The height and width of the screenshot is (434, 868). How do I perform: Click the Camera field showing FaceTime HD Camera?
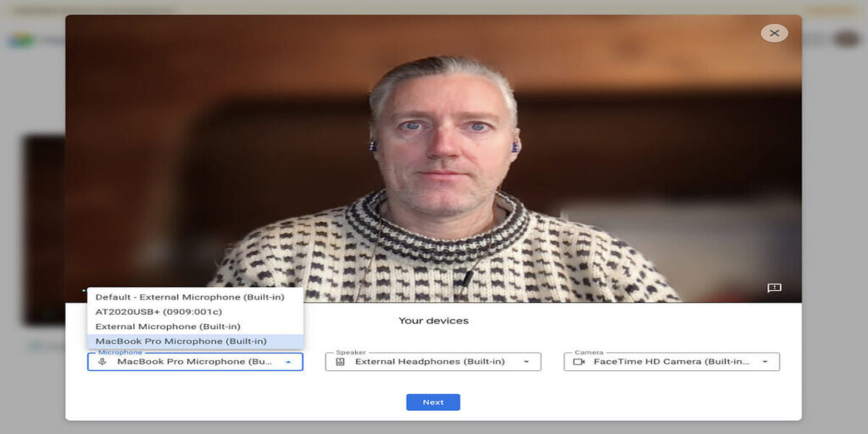[671, 362]
